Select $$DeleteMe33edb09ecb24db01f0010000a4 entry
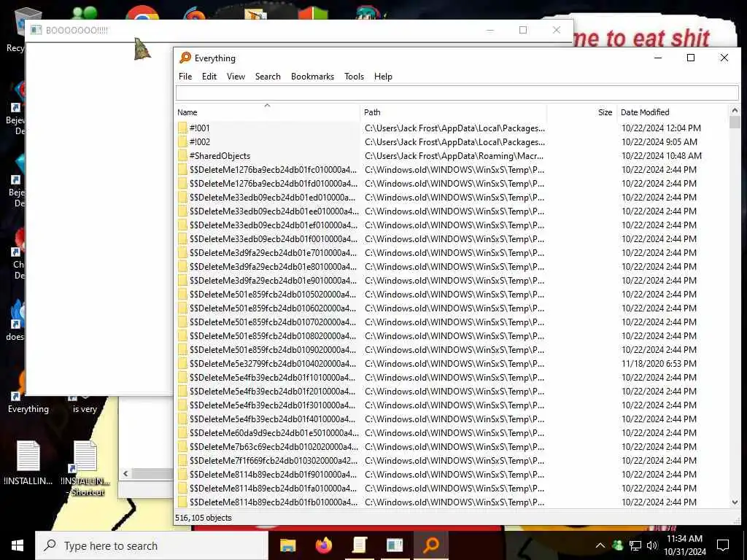 pos(274,238)
